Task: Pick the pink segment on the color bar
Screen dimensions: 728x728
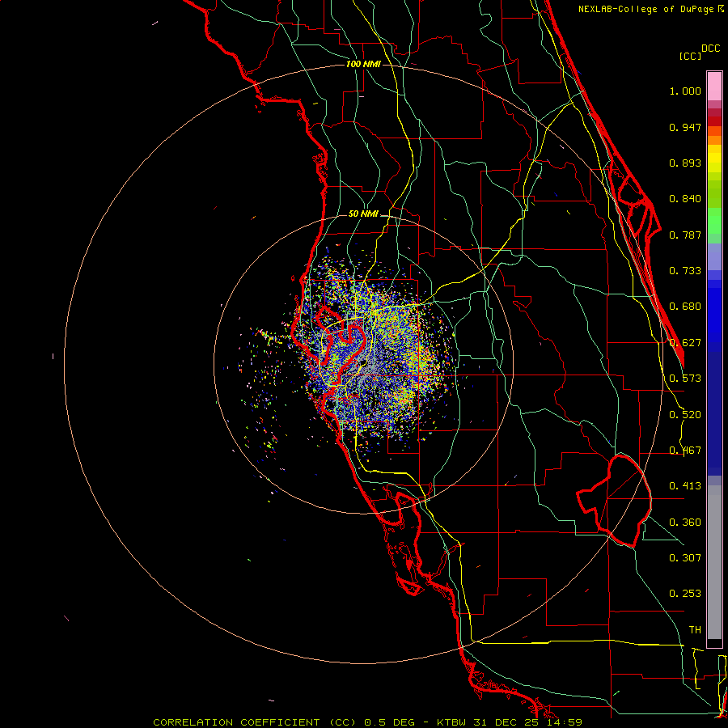Action: pyautogui.click(x=714, y=87)
